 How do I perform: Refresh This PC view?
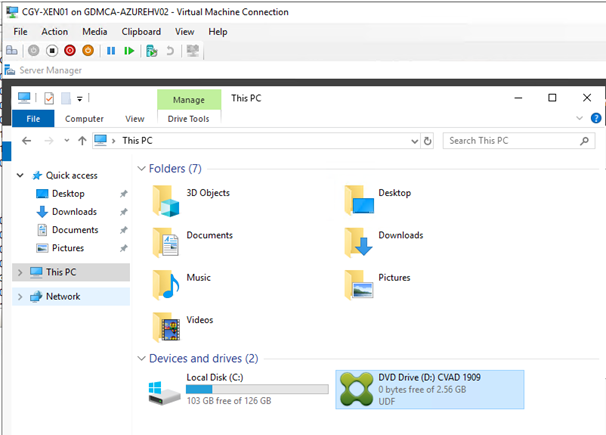(x=427, y=141)
